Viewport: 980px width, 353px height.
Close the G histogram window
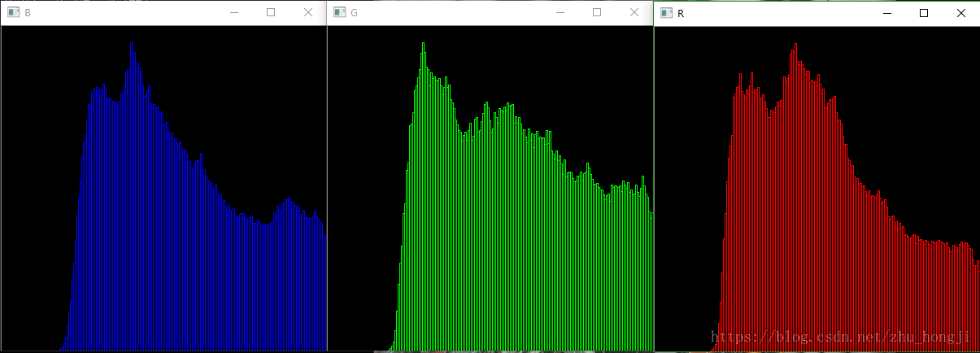tap(634, 12)
